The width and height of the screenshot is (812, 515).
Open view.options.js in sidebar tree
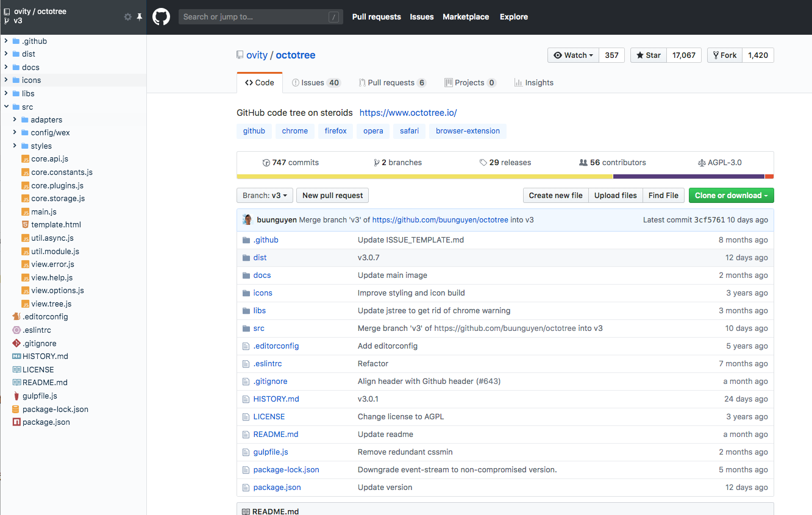pos(57,291)
